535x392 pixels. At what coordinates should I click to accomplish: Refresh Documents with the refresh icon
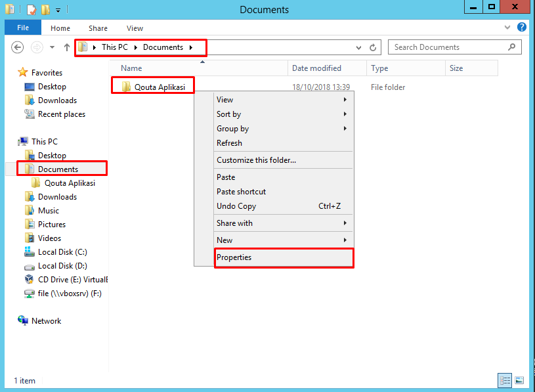pos(373,47)
